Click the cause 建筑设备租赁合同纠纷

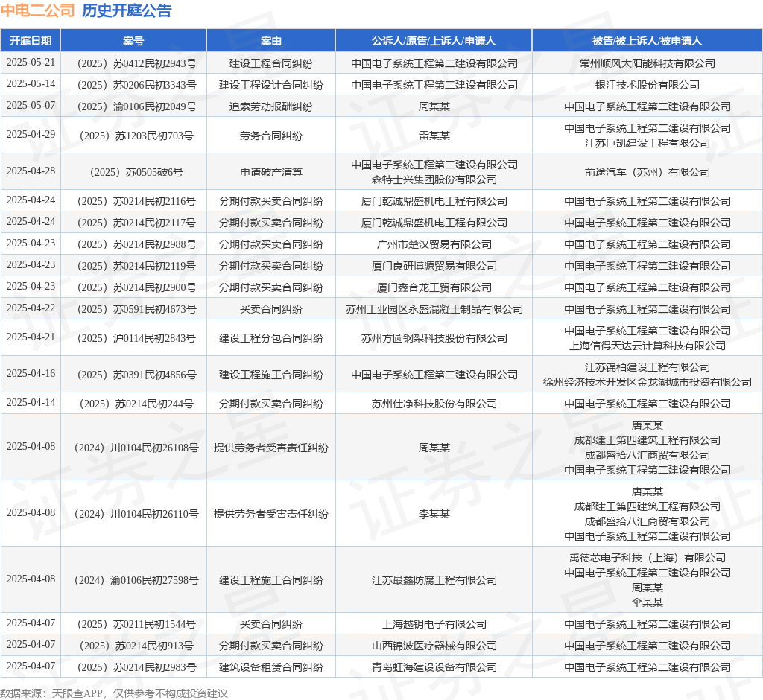pos(271,667)
